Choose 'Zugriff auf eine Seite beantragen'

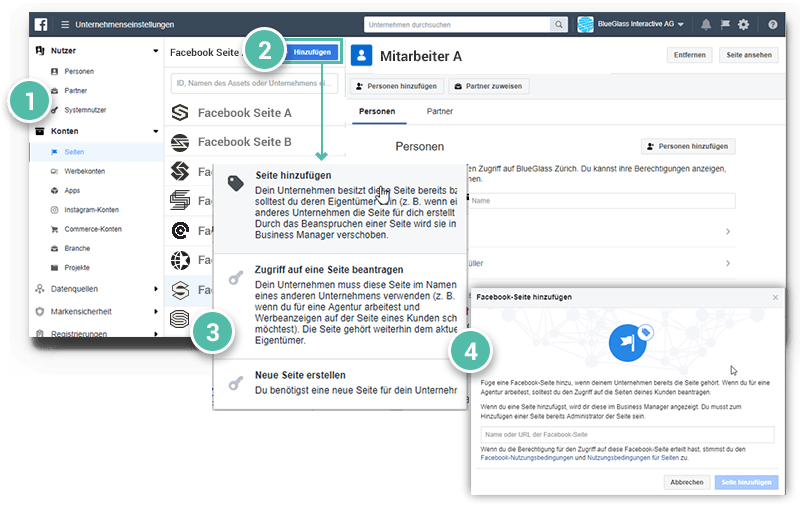click(x=330, y=270)
